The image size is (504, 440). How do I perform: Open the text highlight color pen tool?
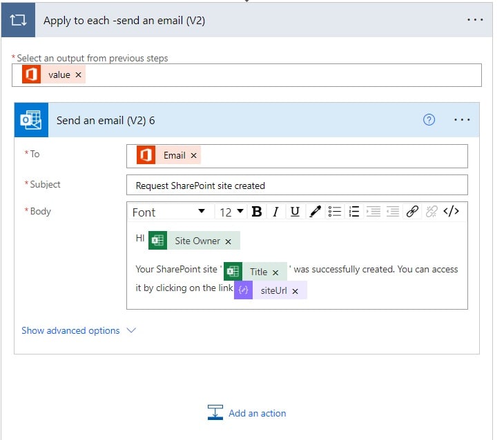coord(315,212)
